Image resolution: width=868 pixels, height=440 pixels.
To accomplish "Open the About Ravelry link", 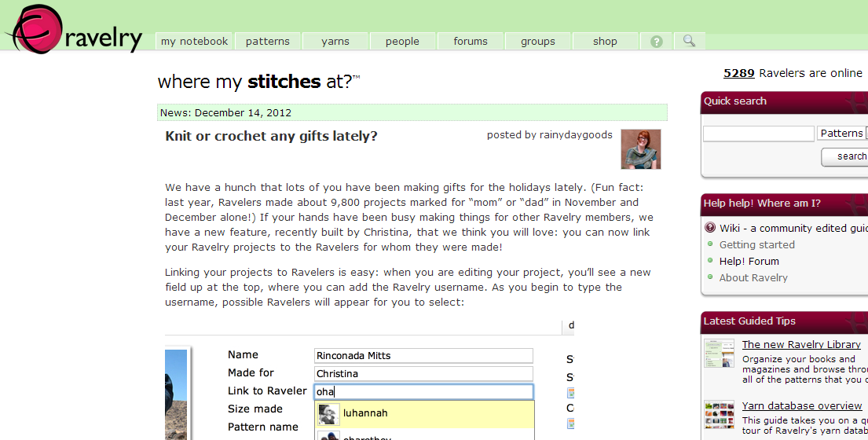I will (x=753, y=278).
